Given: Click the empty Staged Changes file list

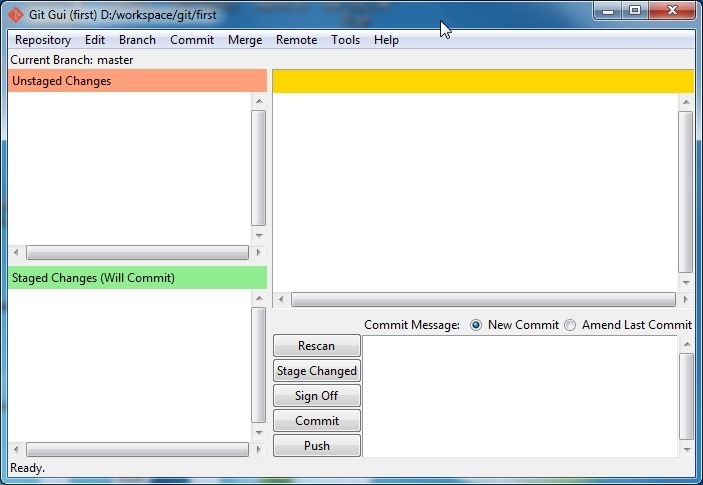Looking at the screenshot, I should (130, 365).
